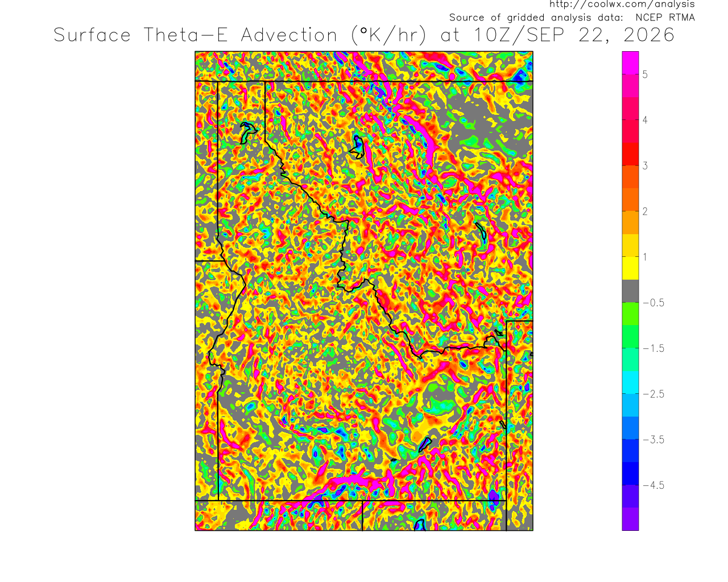728x582 pixels.
Task: Click the magenta swatch at the colorbar top
Action: coord(630,63)
